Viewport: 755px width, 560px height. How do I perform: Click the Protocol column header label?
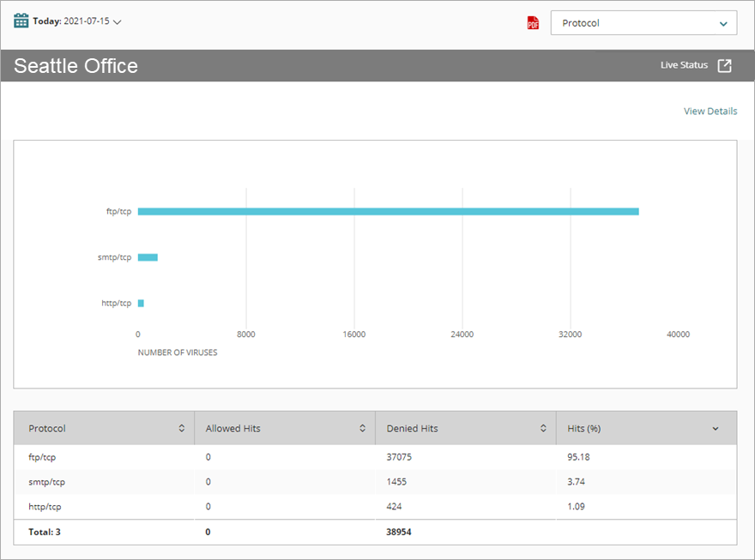click(47, 428)
